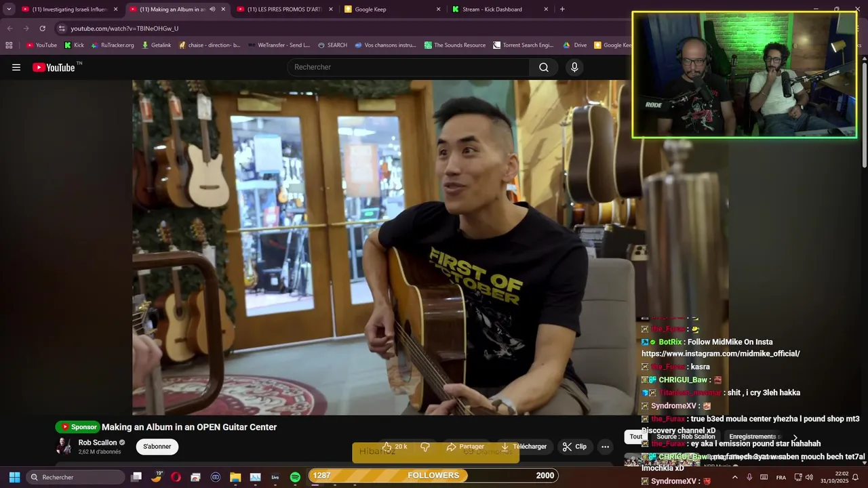Image resolution: width=868 pixels, height=488 pixels.
Task: Click the page vertical scrollbar
Action: tap(864, 115)
